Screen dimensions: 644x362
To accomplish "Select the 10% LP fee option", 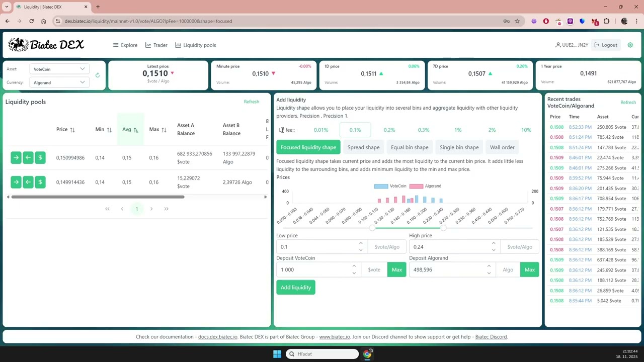I will (526, 130).
